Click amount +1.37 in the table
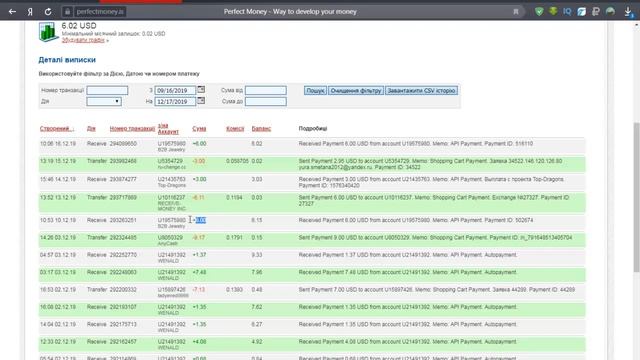Viewport: 640px width, 360px height. (x=199, y=255)
